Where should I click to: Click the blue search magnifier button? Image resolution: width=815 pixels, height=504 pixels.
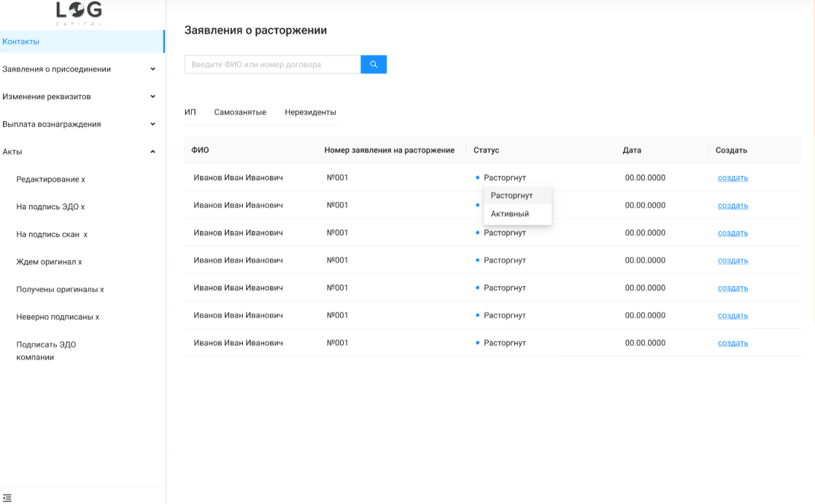(x=373, y=64)
